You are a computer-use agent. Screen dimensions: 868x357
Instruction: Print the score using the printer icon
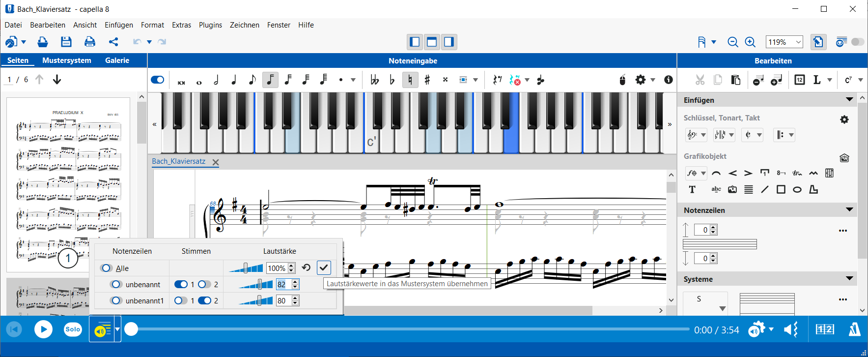point(90,42)
